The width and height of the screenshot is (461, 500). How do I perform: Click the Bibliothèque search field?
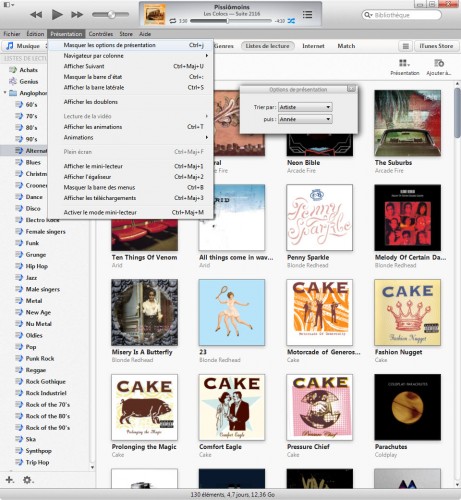tap(401, 15)
